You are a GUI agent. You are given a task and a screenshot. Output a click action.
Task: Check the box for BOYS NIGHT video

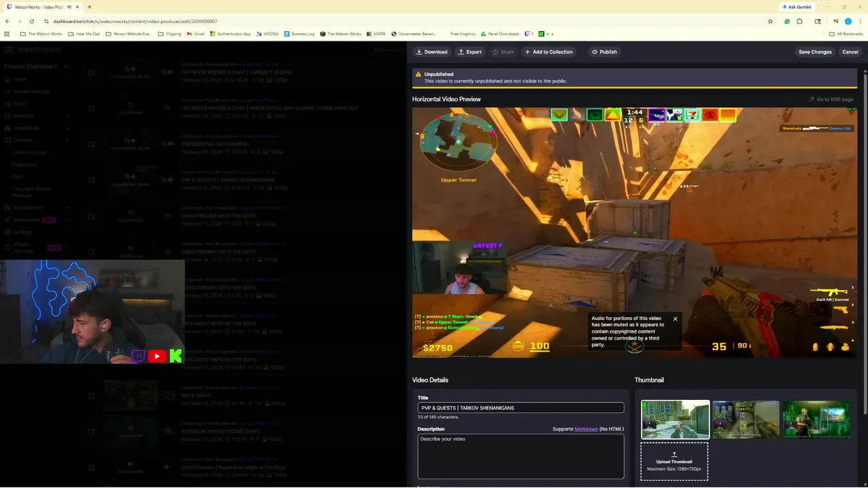tap(91, 395)
